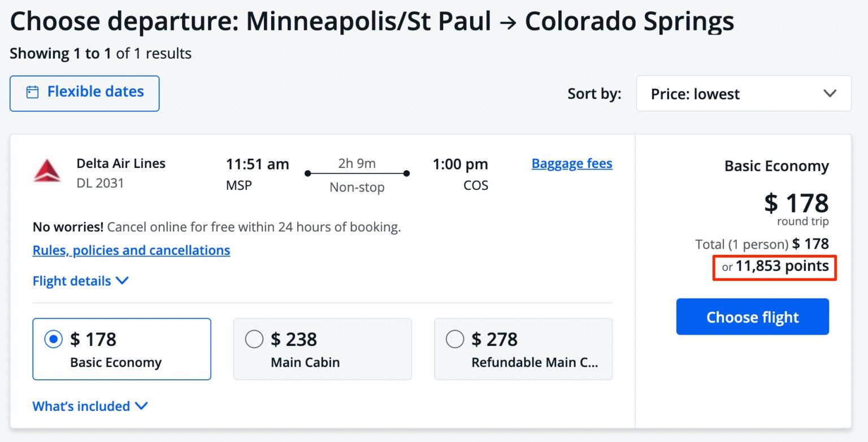Click the calendar icon in Flexible dates

(33, 92)
